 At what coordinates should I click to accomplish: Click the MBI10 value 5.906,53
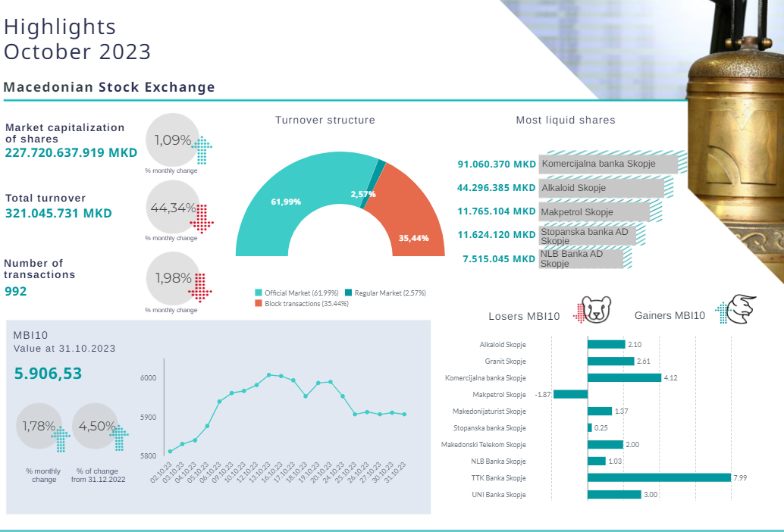[48, 374]
